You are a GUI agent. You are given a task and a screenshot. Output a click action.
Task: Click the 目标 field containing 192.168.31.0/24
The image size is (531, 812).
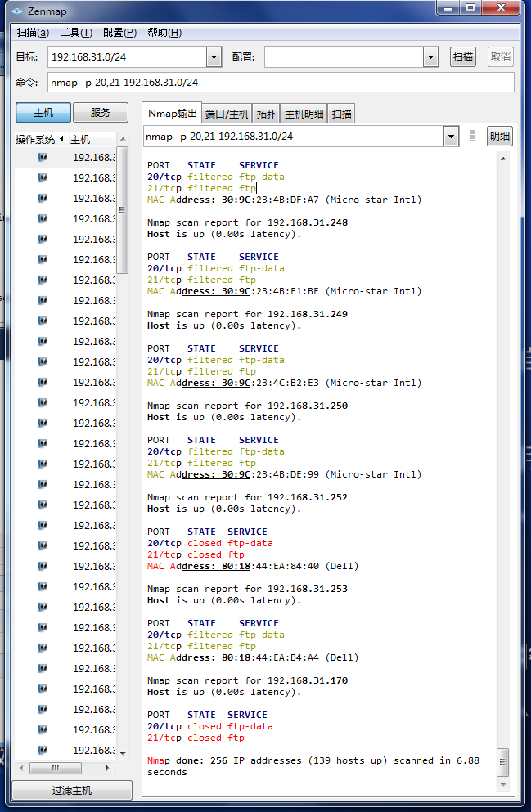tap(128, 57)
